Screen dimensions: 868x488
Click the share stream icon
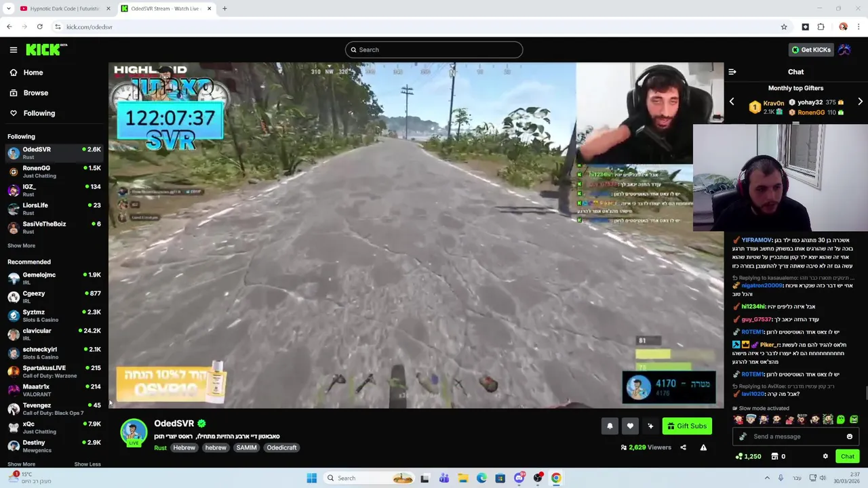tap(683, 447)
